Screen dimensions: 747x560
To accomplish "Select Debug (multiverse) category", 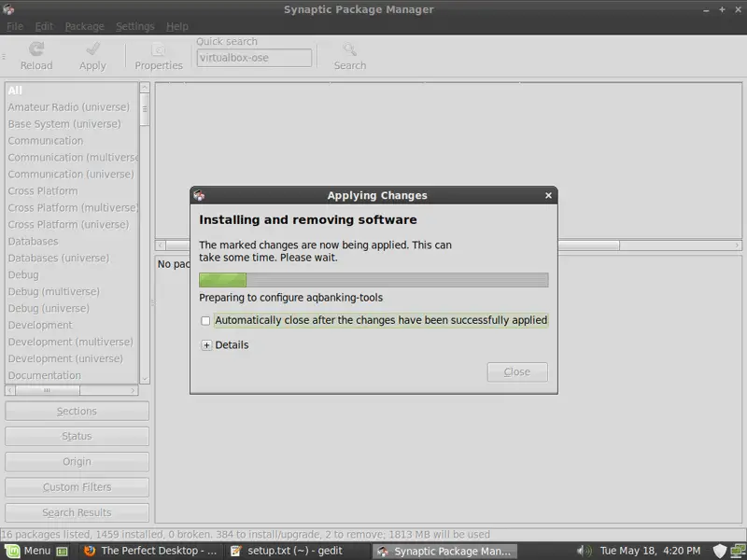I will (72, 291).
